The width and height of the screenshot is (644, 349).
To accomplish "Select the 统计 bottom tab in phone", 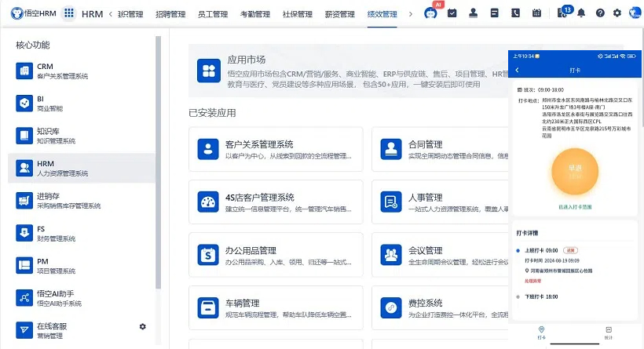I will (x=609, y=333).
